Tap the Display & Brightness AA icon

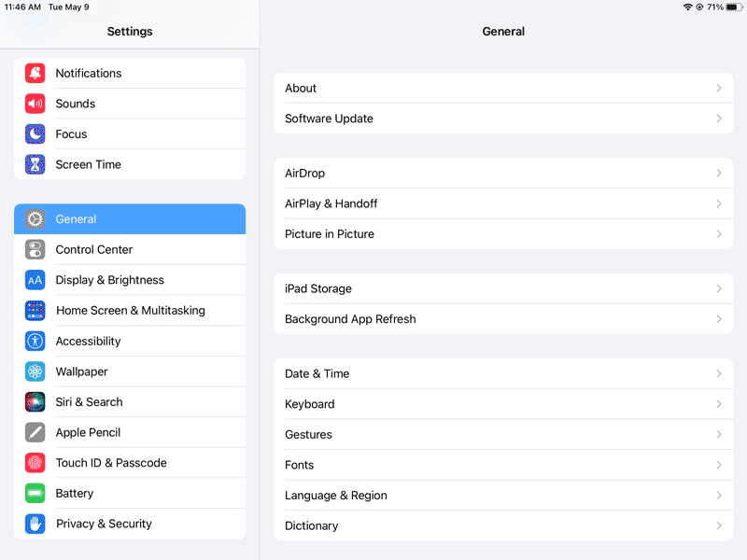click(x=35, y=280)
